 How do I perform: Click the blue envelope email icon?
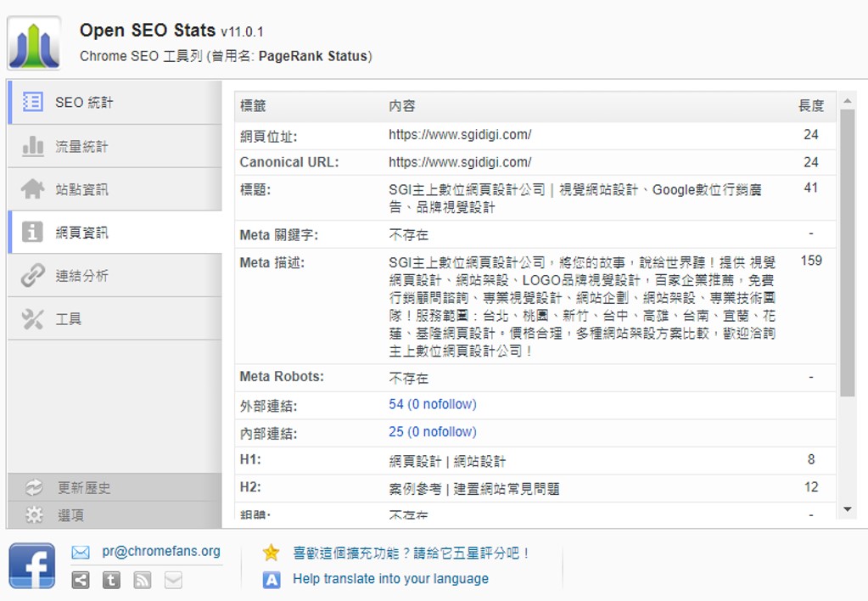(81, 553)
